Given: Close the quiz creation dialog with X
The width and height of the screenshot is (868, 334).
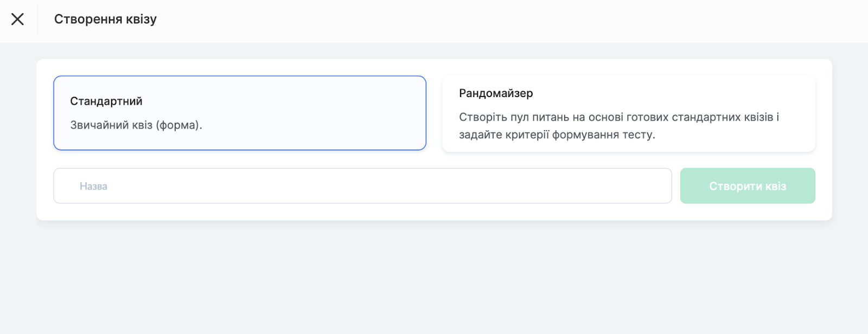Looking at the screenshot, I should coord(17,20).
